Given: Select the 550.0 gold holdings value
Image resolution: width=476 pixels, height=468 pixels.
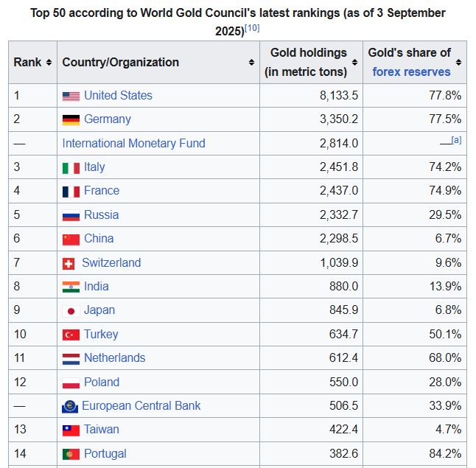Looking at the screenshot, I should tap(343, 382).
